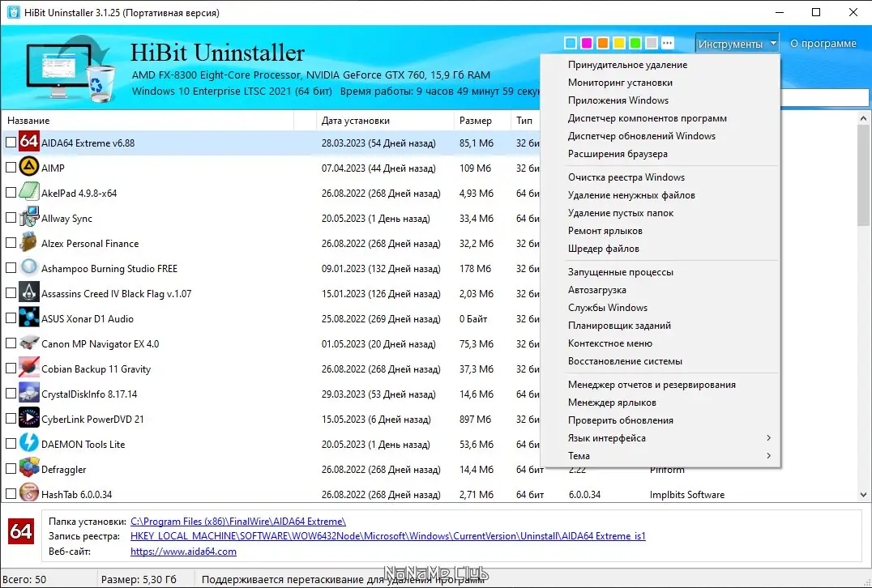Click the AkelPad notepad icon

click(x=29, y=192)
